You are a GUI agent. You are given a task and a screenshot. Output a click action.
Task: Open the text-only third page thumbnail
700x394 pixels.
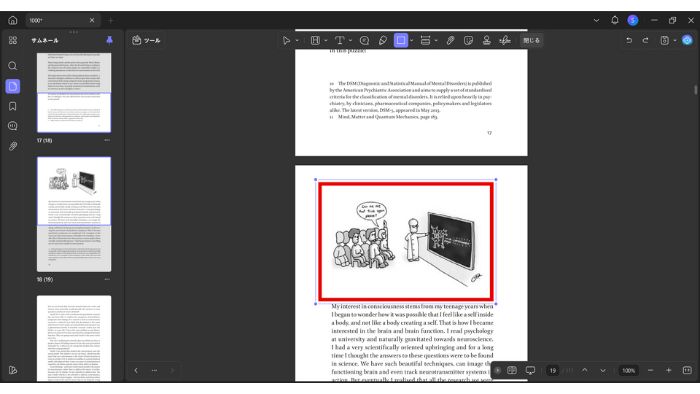(x=74, y=338)
